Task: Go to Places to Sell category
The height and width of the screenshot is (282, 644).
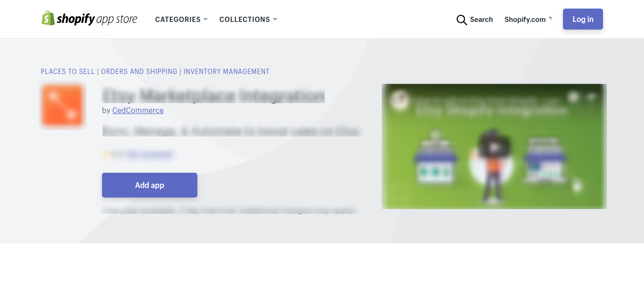Action: coord(68,72)
